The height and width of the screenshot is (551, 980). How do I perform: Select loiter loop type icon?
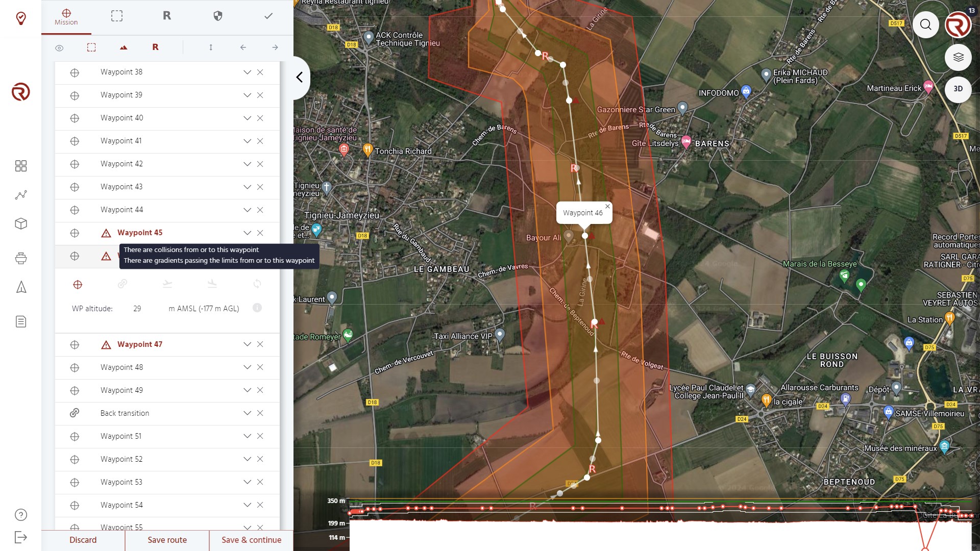coord(257,284)
